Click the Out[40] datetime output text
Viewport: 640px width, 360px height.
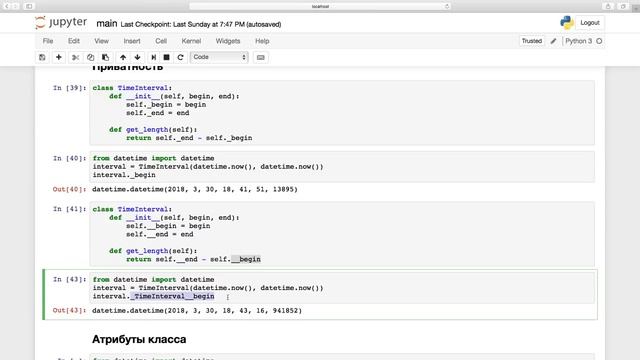[x=195, y=189]
